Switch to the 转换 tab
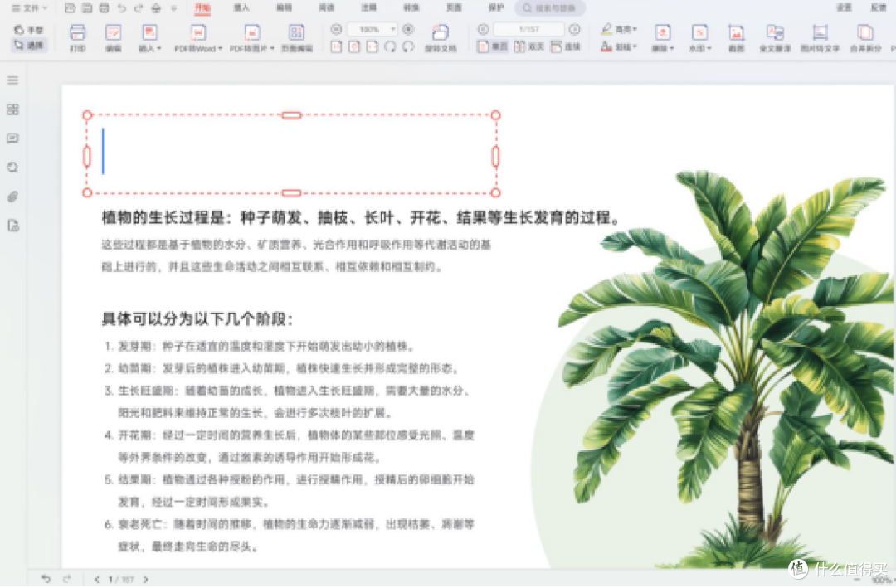This screenshot has height=588, width=896. tap(411, 7)
